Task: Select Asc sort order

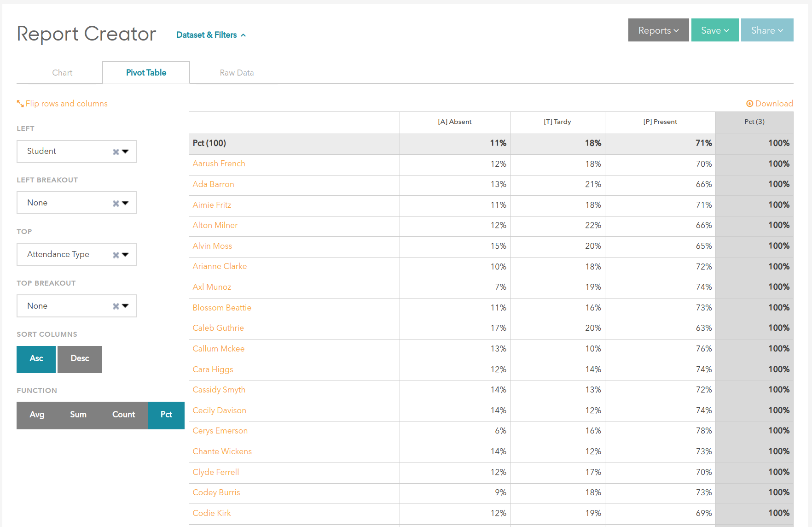Action: 36,359
